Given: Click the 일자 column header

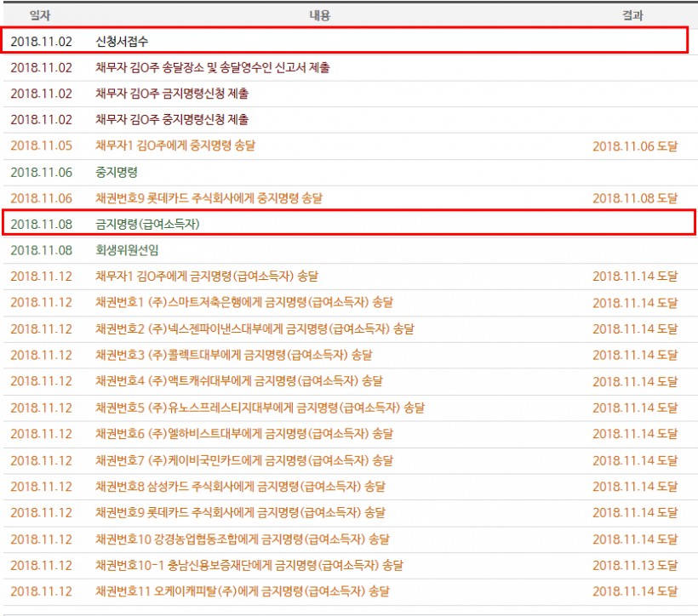Looking at the screenshot, I should (40, 15).
